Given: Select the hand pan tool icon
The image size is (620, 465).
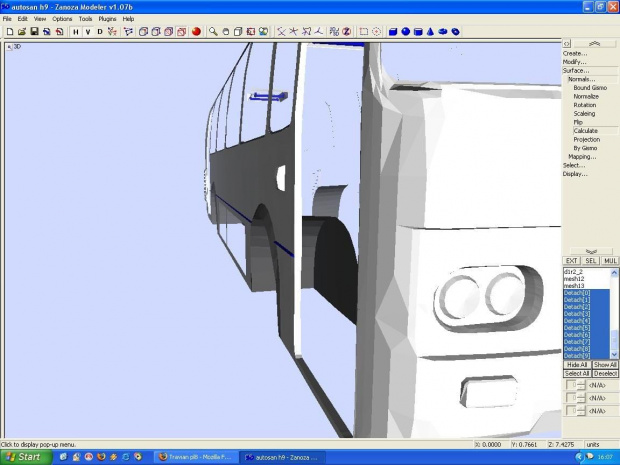Looking at the screenshot, I should (226, 31).
